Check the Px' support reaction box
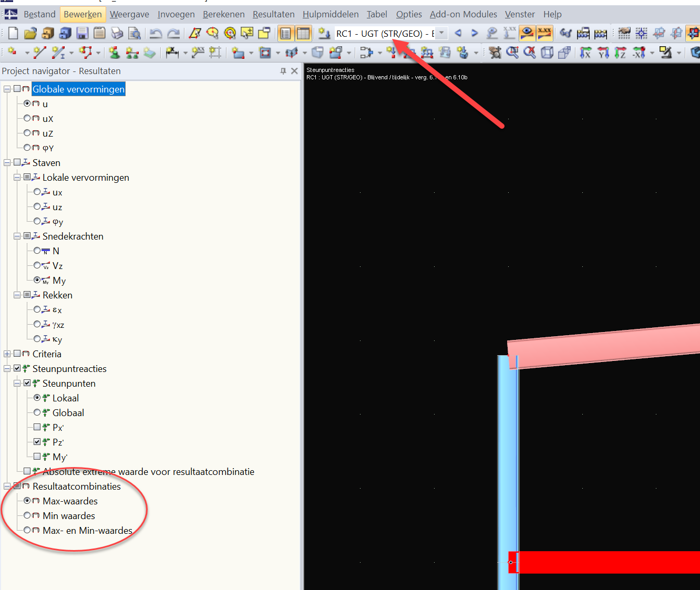 (x=37, y=427)
